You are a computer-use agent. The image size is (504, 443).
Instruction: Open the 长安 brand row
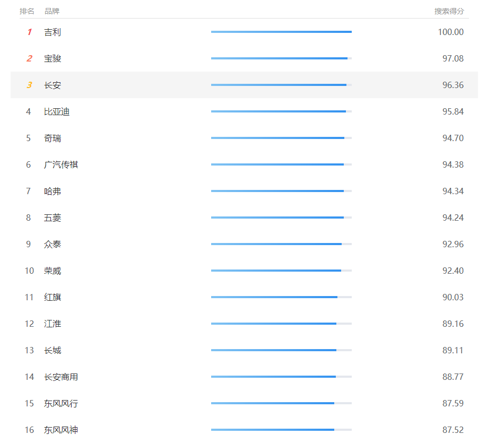click(244, 85)
